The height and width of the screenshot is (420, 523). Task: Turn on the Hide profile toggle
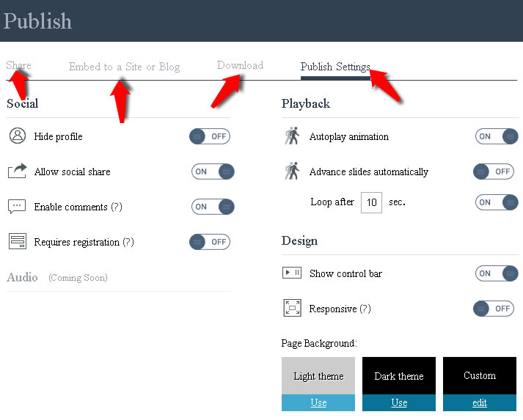210,136
